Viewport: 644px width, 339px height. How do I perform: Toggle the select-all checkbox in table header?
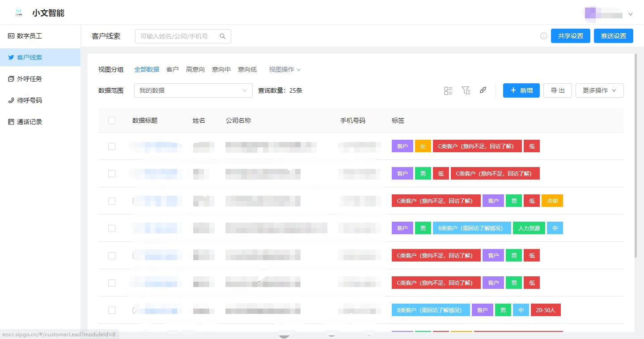coord(112,120)
